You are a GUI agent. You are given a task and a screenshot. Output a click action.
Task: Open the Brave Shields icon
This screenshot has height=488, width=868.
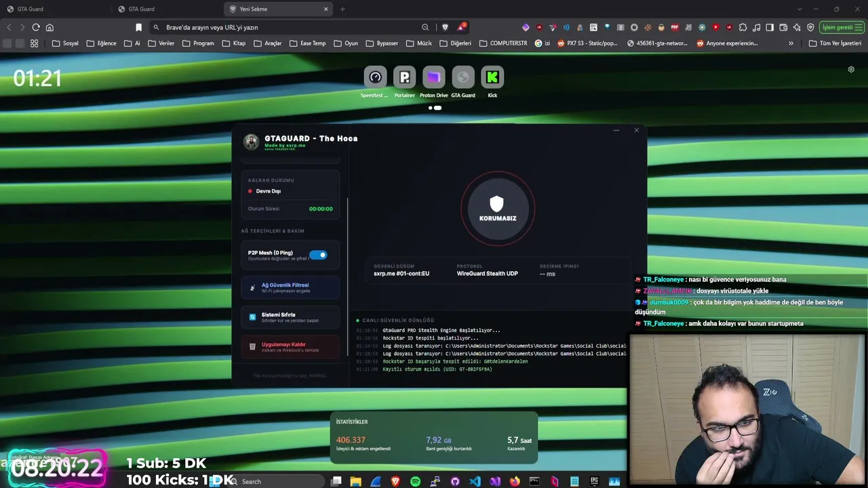coord(445,27)
